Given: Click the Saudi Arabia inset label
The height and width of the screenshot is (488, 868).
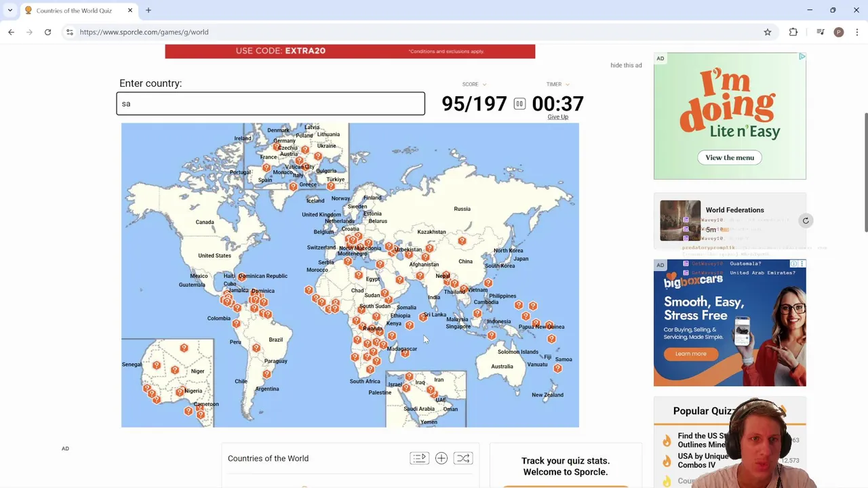Looking at the screenshot, I should click(x=419, y=409).
